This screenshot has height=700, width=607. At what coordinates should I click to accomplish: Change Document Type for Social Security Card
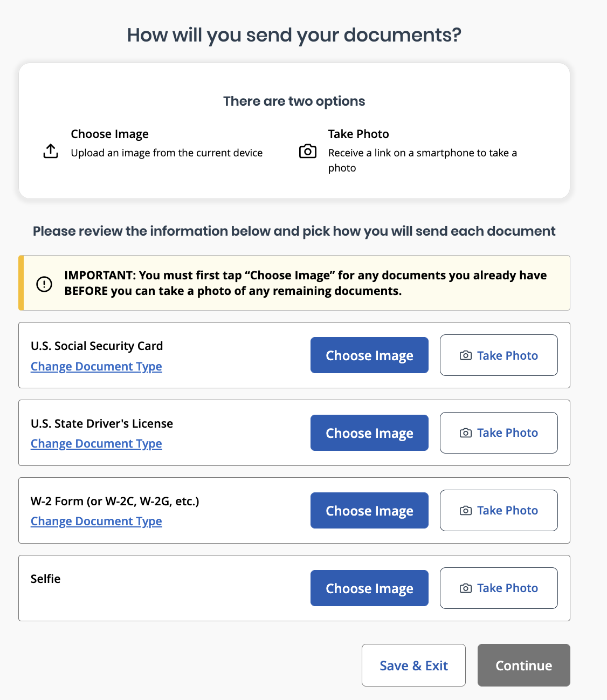[96, 367]
